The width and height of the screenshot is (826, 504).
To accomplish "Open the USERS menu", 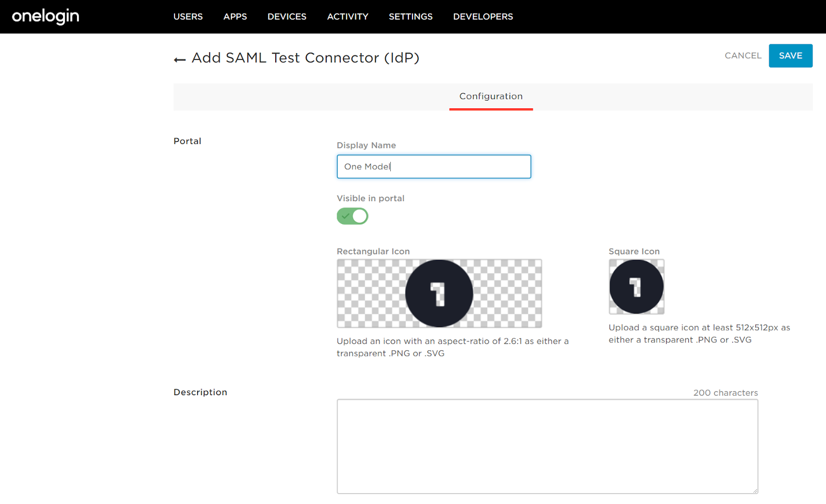I will 188,17.
